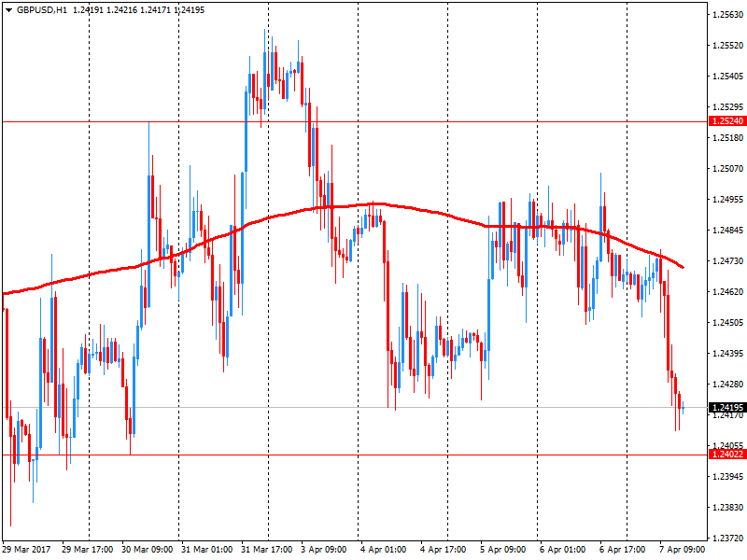The image size is (747, 560).
Task: Click the 4 Apr 17:00 time label
Action: [443, 550]
